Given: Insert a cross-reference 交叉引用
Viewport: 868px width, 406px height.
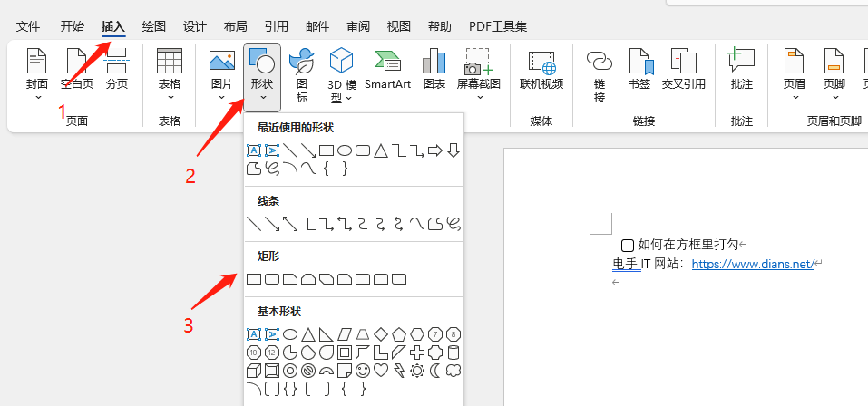Looking at the screenshot, I should [684, 67].
